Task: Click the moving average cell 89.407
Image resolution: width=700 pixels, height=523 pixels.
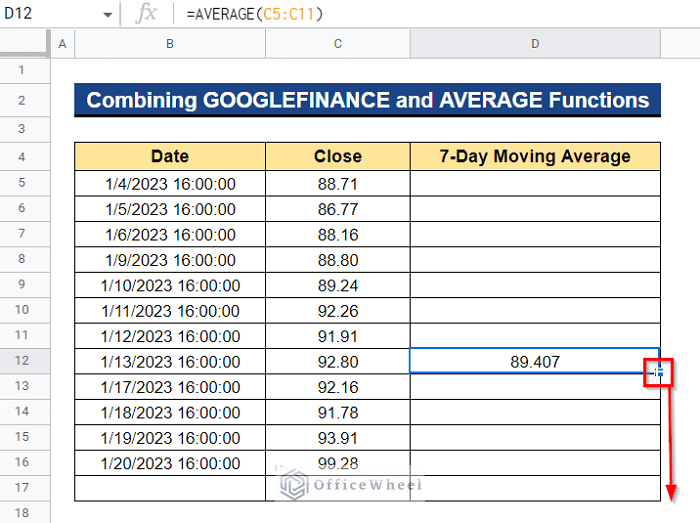Action: click(535, 361)
